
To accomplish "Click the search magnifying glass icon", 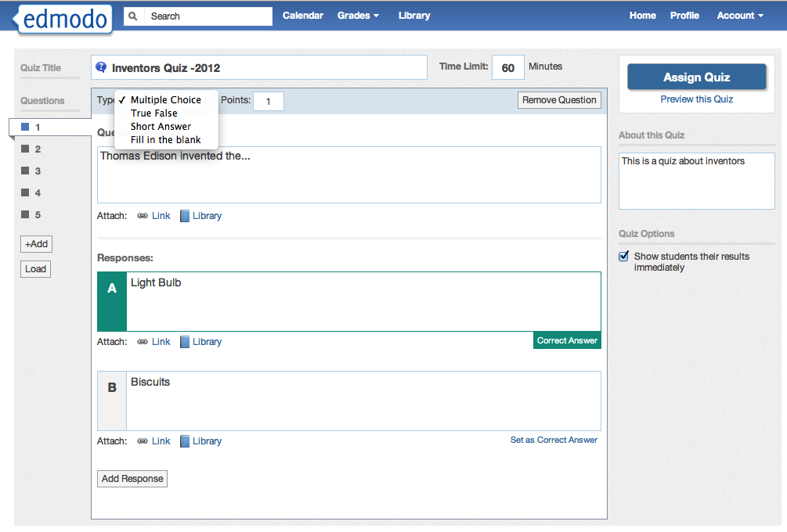I will (x=131, y=16).
